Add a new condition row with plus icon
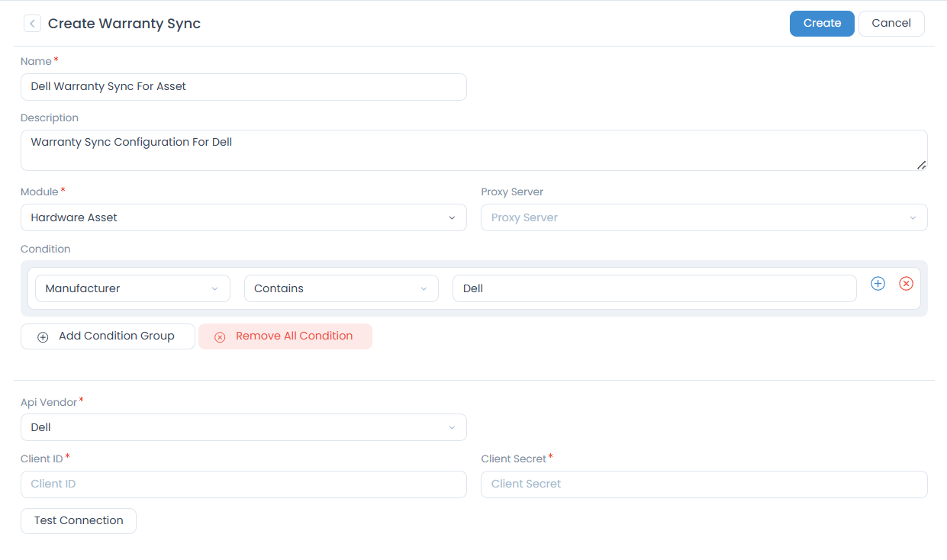Image resolution: width=947 pixels, height=560 pixels. point(878,284)
